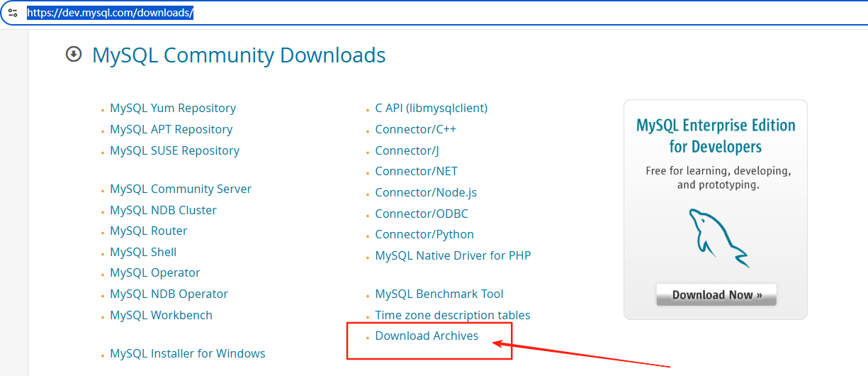Open MySQL Operator link

pyautogui.click(x=155, y=272)
